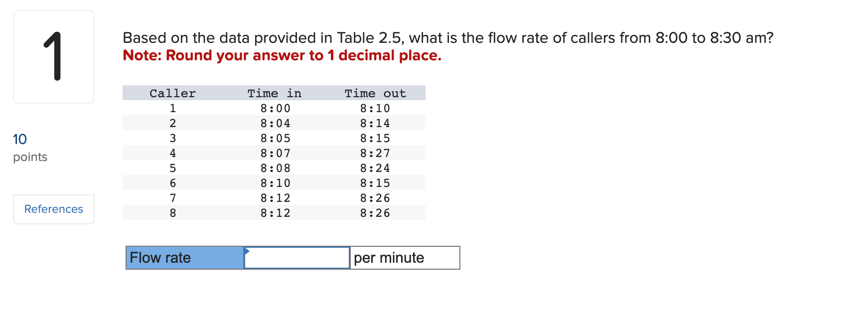Click the shaded table header row
The height and width of the screenshot is (331, 868).
(274, 93)
